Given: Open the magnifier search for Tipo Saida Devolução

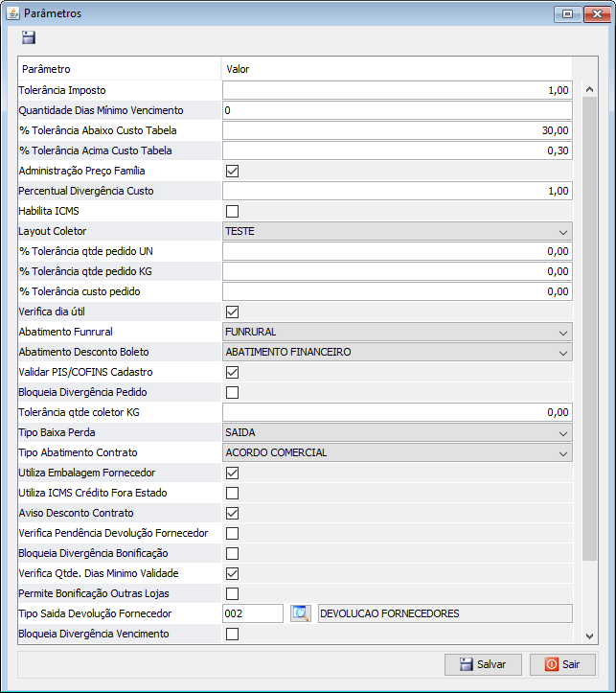Looking at the screenshot, I should pyautogui.click(x=301, y=613).
